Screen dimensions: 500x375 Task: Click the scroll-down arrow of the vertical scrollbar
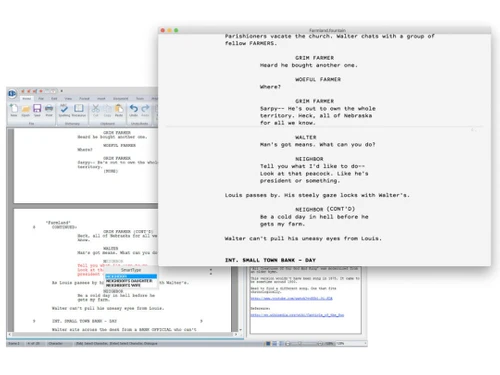coord(241,330)
